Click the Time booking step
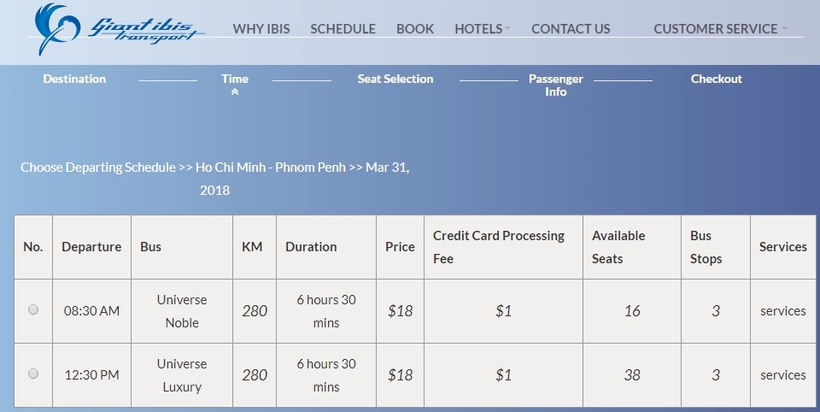 [235, 79]
